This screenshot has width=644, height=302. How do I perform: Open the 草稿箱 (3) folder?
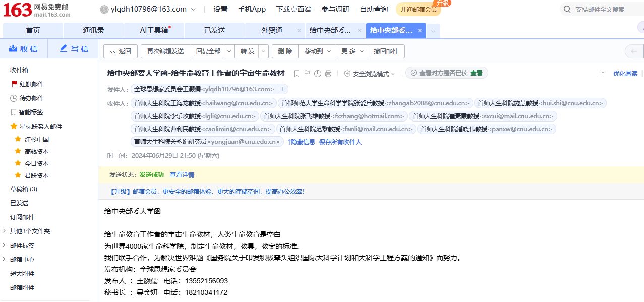pyautogui.click(x=24, y=189)
